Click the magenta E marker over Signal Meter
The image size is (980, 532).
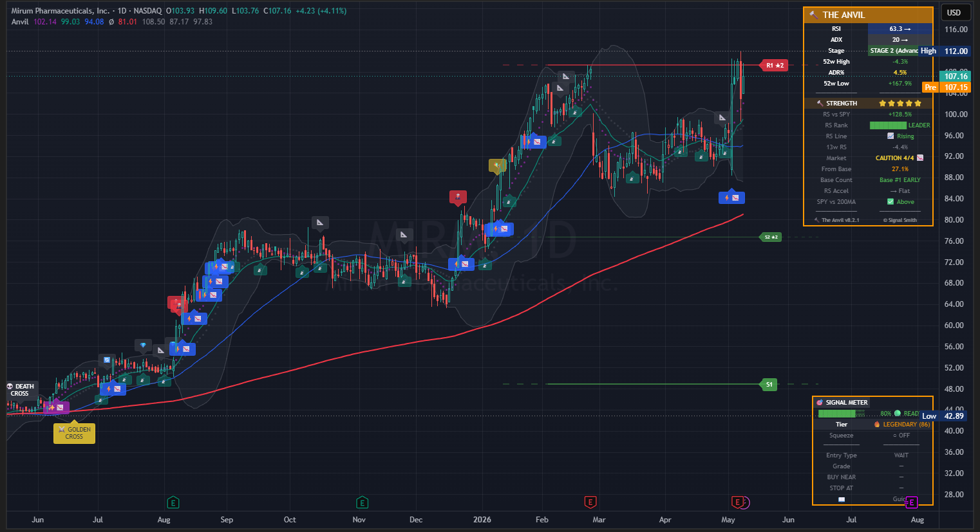pos(911,502)
